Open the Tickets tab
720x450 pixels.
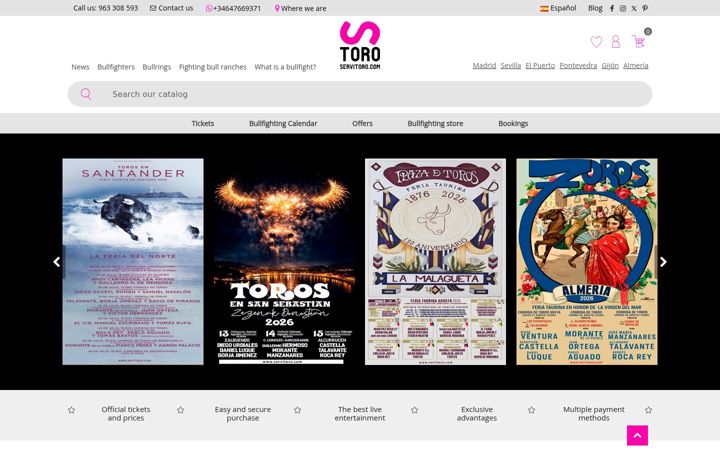point(202,124)
